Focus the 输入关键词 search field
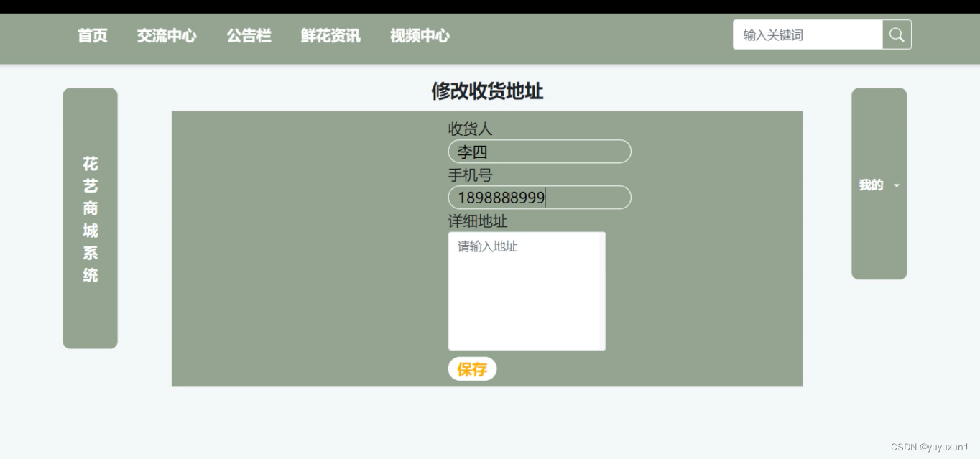Viewport: 980px width, 459px height. tap(808, 34)
